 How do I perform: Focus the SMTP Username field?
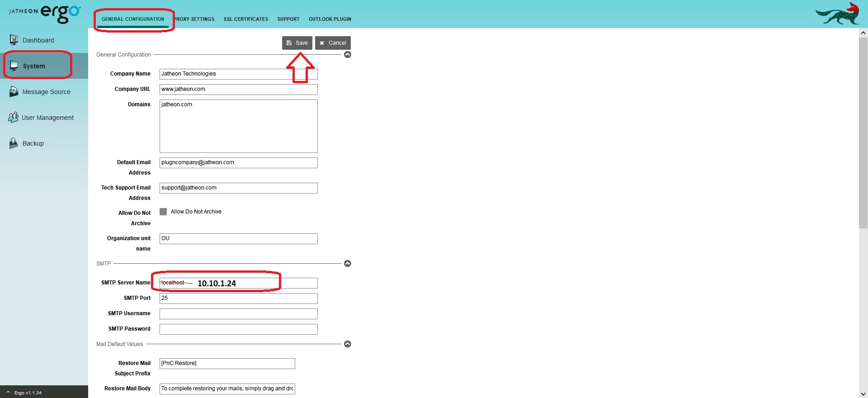(239, 314)
